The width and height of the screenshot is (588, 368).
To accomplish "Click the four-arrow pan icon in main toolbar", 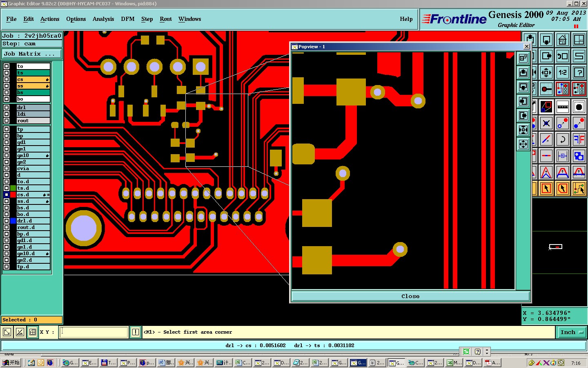I will tap(546, 72).
